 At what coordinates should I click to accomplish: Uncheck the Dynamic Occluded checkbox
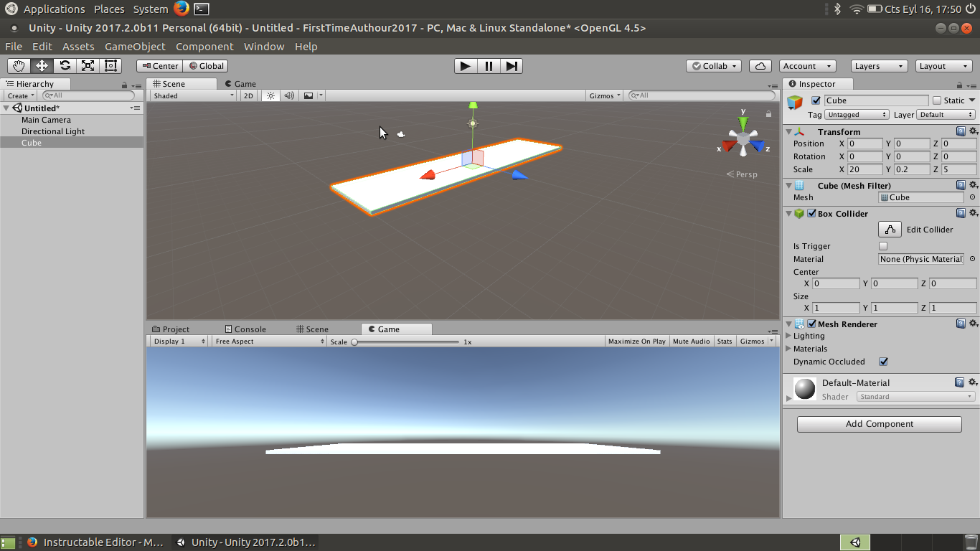883,362
